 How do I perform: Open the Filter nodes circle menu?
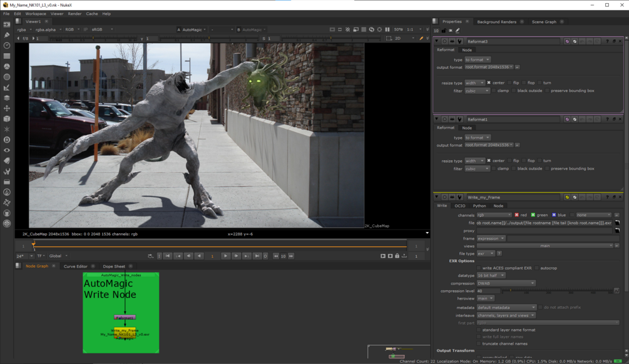click(7, 76)
